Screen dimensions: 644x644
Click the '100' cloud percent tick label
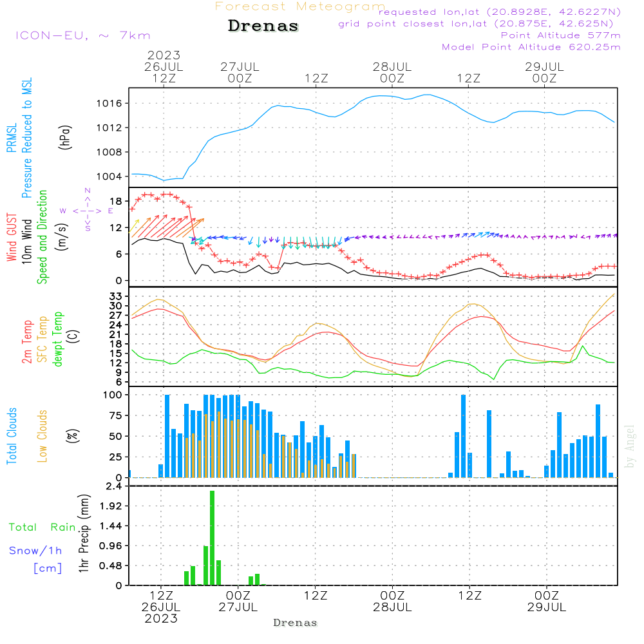[x=113, y=395]
